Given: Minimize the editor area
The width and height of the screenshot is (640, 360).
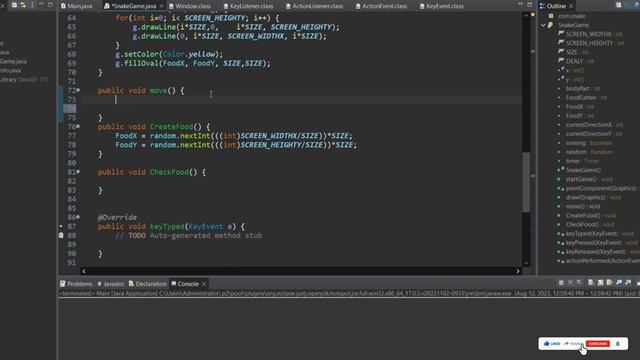Looking at the screenshot, I should tap(520, 4).
